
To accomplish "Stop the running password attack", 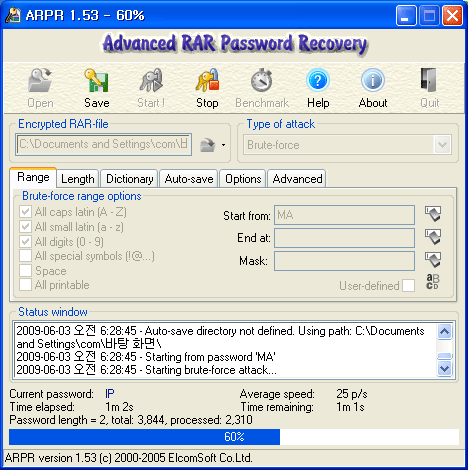I will click(207, 81).
